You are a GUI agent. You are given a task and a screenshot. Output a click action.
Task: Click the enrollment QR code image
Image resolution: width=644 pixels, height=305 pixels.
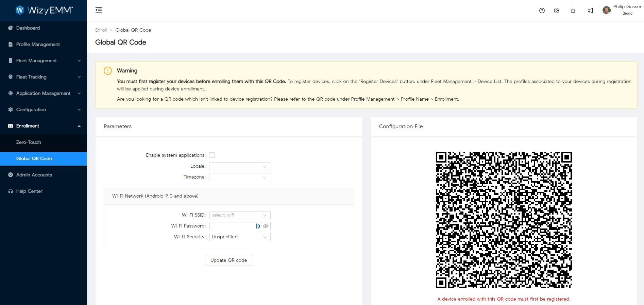coord(504,220)
